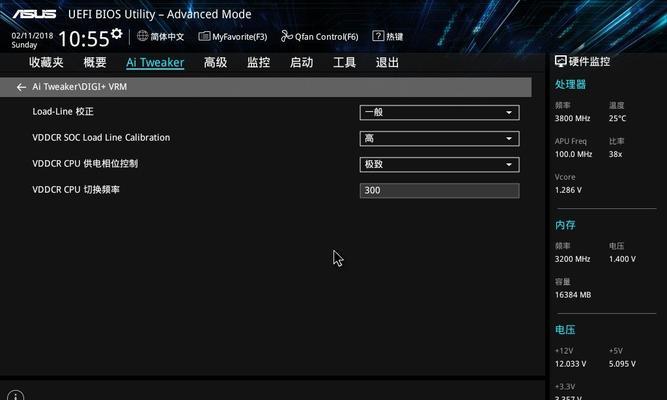Click MyFavorite(F3) label
This screenshot has width=667, height=400.
point(240,37)
